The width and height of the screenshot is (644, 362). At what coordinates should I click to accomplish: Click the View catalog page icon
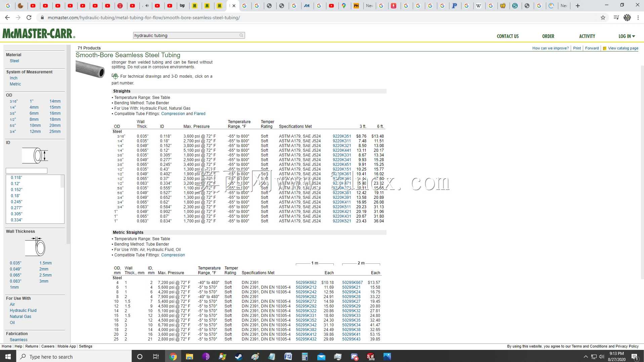pyautogui.click(x=605, y=48)
